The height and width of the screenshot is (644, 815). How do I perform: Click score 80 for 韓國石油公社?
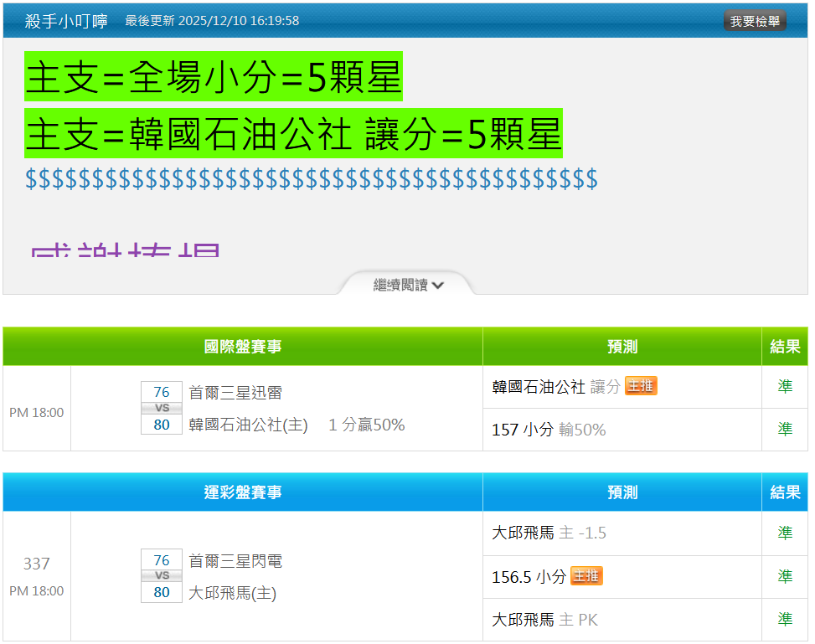(162, 425)
